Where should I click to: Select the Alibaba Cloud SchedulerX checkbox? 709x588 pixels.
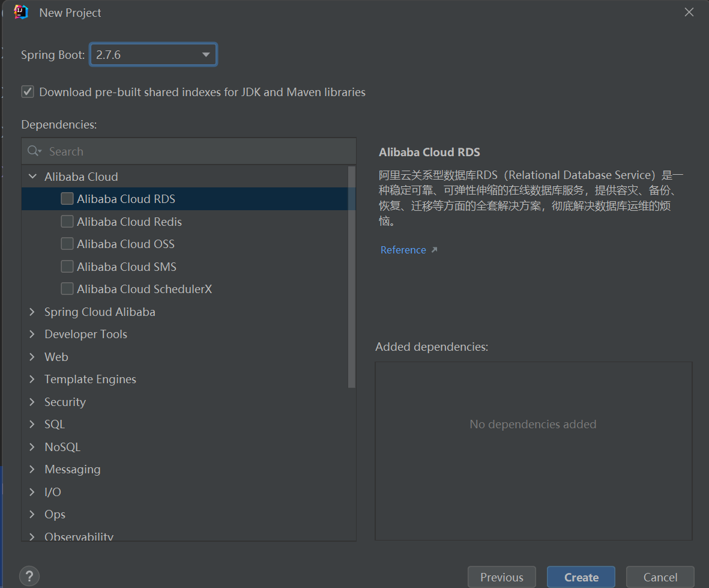(x=67, y=288)
